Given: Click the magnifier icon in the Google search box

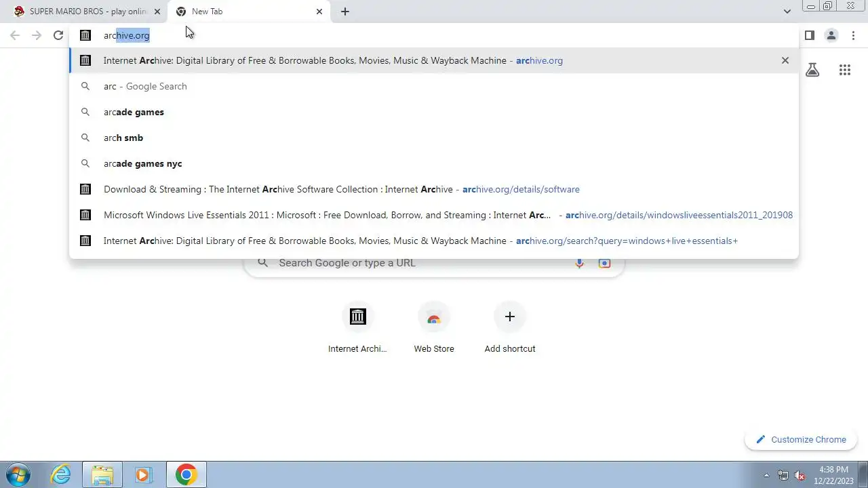Looking at the screenshot, I should click(263, 263).
